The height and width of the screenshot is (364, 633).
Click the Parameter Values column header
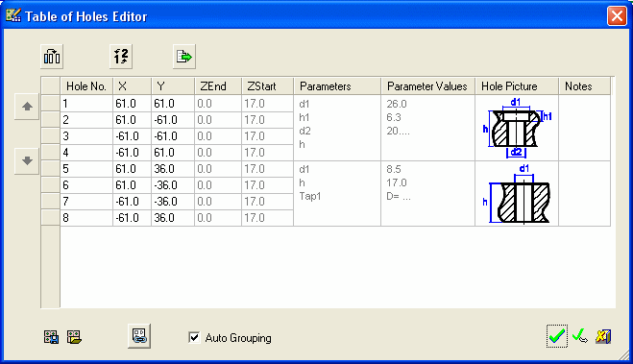pos(427,86)
